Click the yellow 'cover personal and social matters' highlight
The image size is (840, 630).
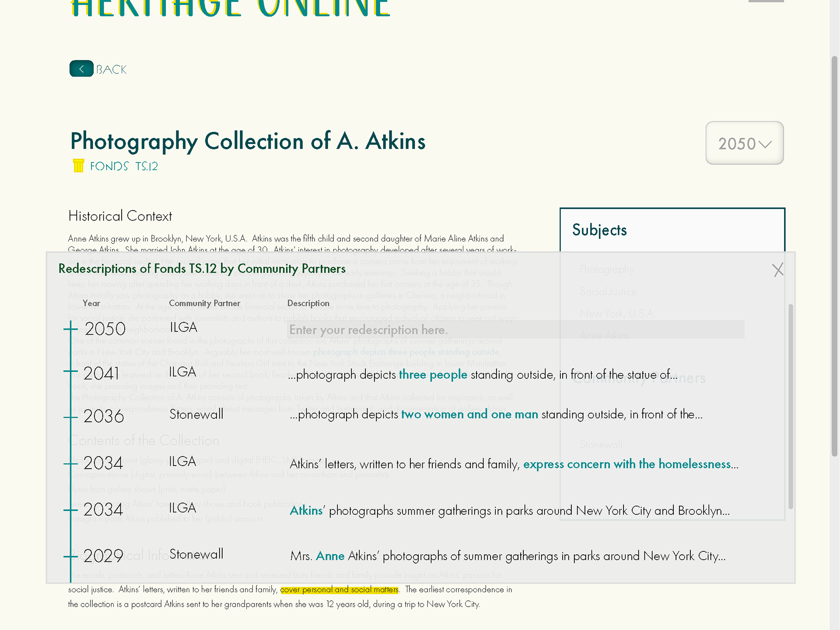339,590
